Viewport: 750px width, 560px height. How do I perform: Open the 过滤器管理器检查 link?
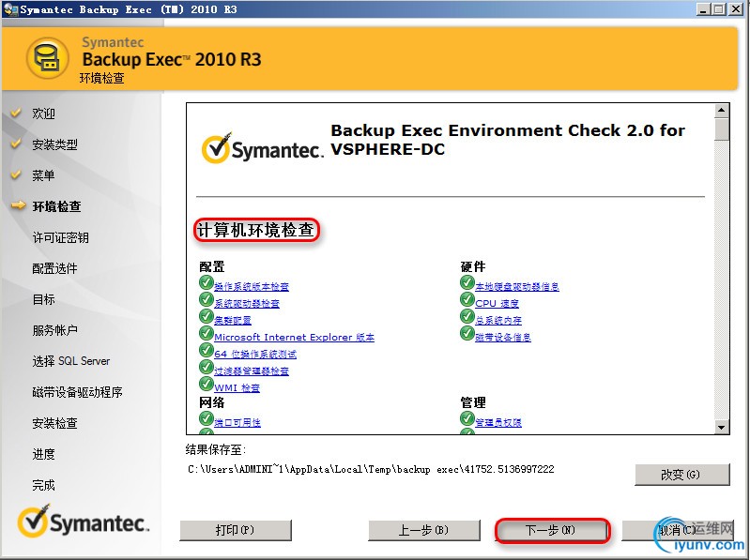pos(252,371)
